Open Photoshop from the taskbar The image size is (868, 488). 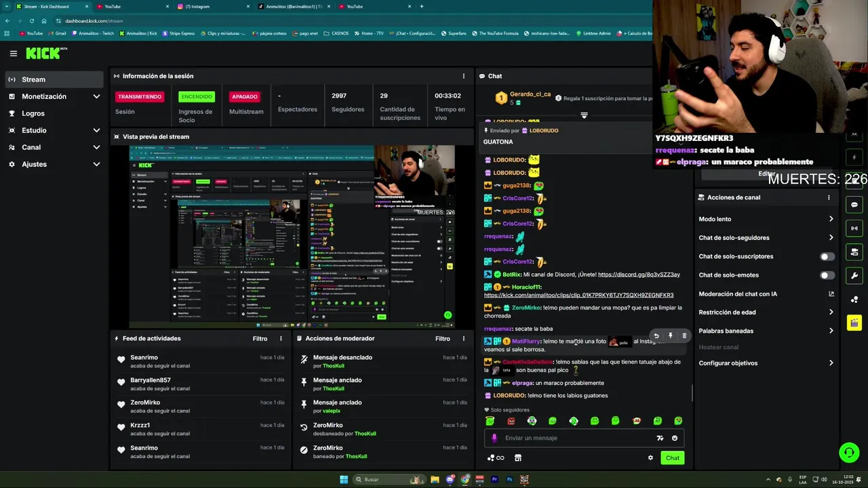tap(509, 479)
